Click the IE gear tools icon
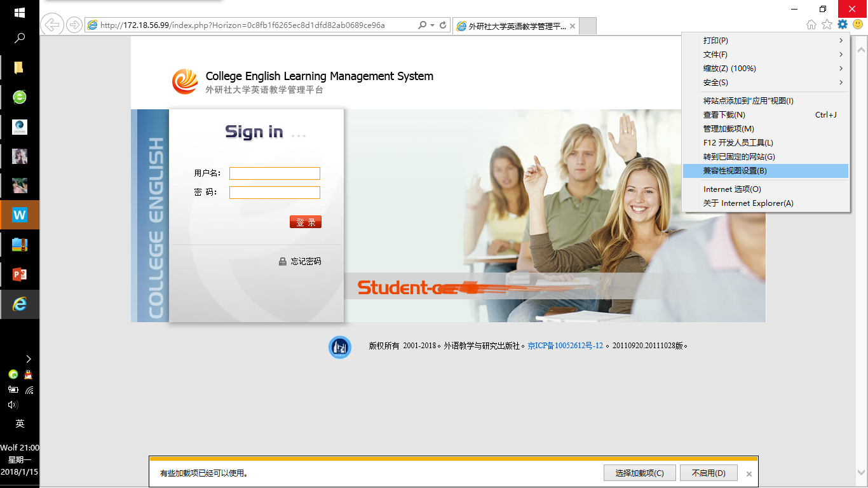Screen dimensions: 868x488 [x=843, y=25]
